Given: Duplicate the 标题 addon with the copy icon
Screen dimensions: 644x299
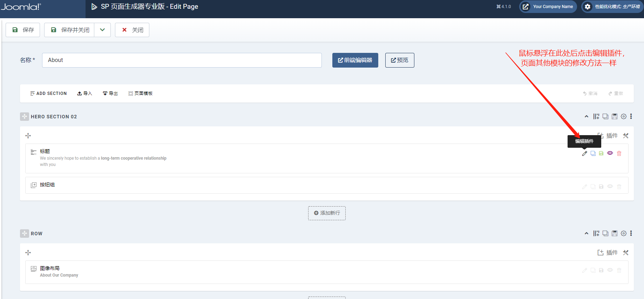Looking at the screenshot, I should [593, 153].
